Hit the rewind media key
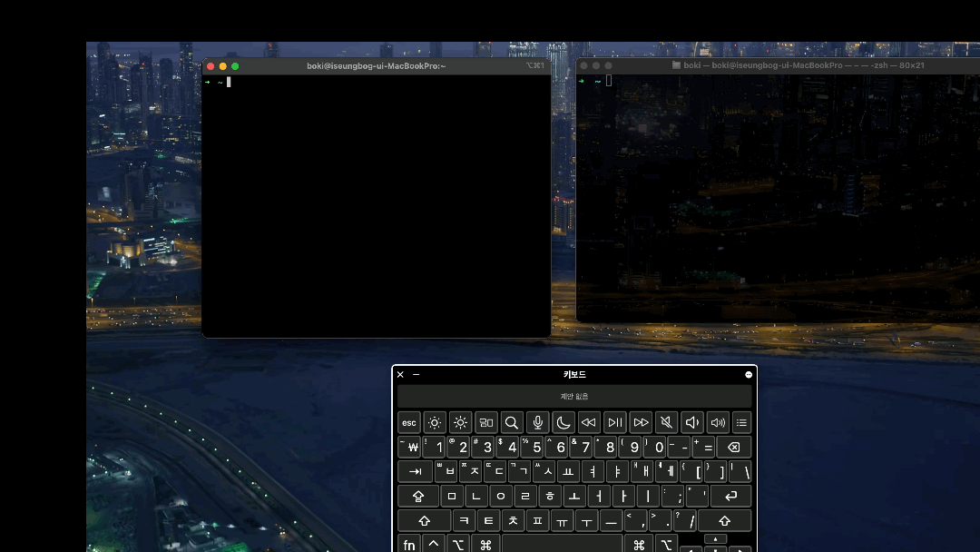Screen dimensions: 980x552 click(589, 422)
